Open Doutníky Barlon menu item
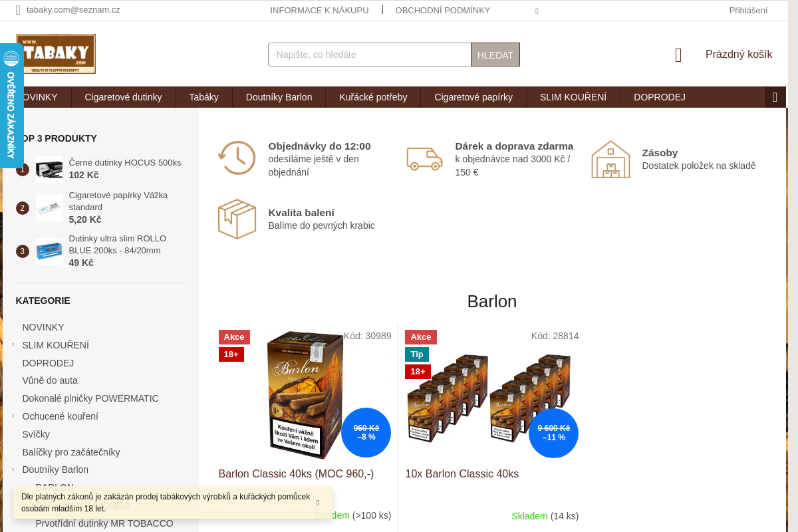 tap(279, 97)
